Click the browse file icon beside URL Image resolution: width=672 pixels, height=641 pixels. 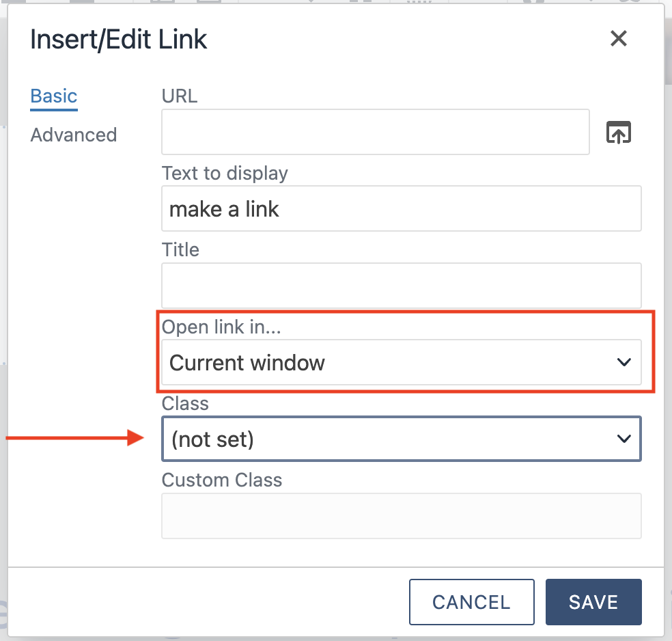(619, 133)
